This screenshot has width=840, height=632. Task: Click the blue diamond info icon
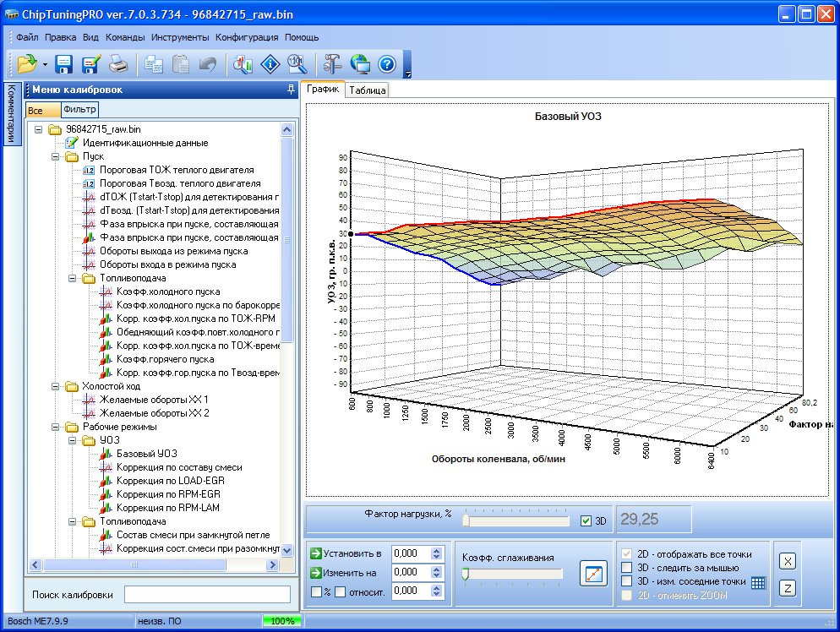pyautogui.click(x=270, y=64)
